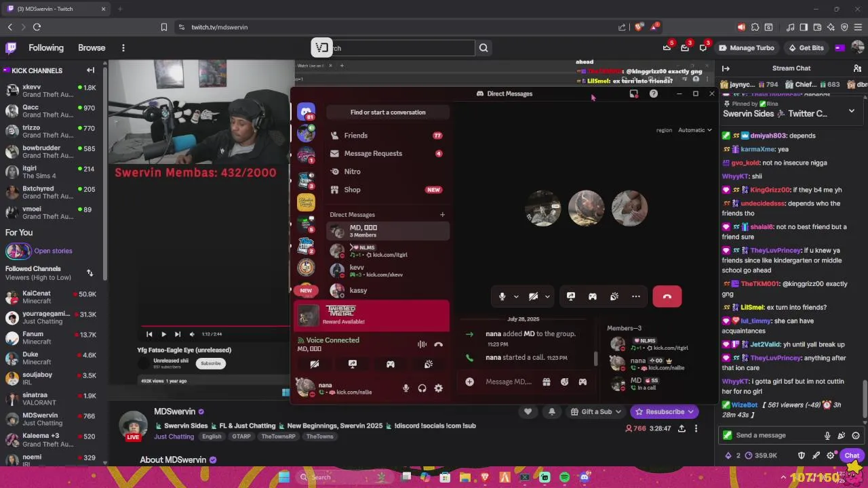Collapse the Kick Channels sidebar

coord(90,70)
